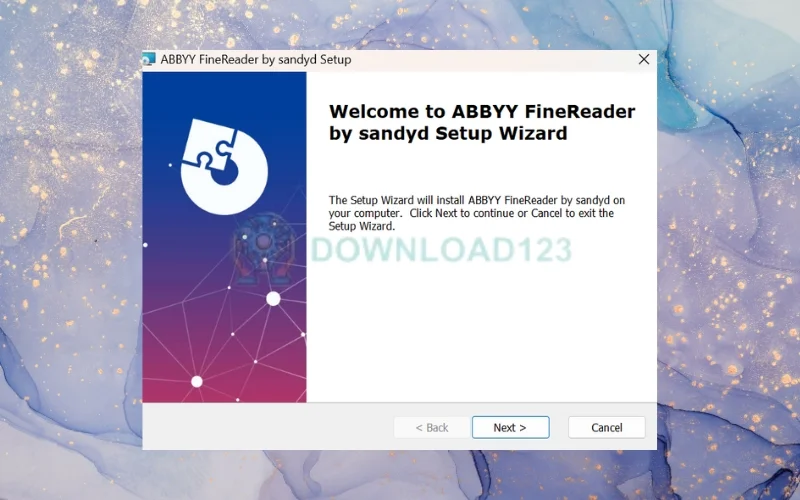Click the Setup Wizard description paragraph
This screenshot has width=800, height=500.
tap(477, 213)
